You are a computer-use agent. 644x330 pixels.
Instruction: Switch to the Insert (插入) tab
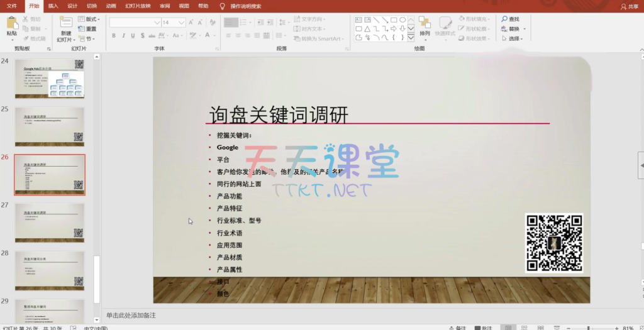tap(53, 6)
